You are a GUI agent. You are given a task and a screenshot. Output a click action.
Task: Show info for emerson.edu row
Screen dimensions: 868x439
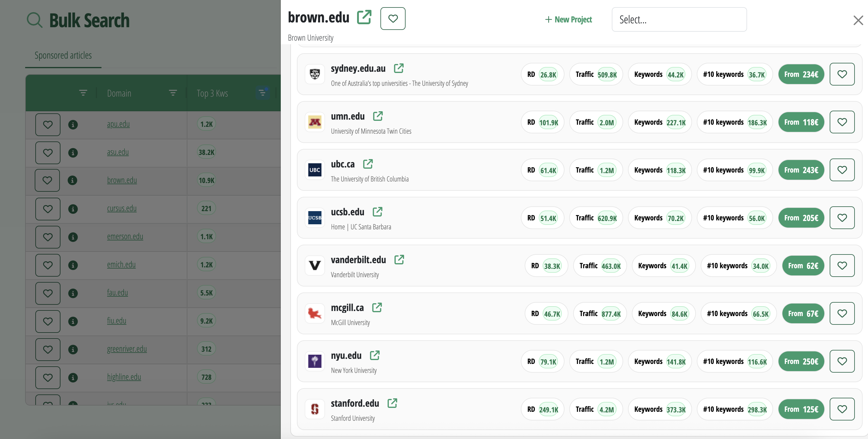tap(73, 237)
